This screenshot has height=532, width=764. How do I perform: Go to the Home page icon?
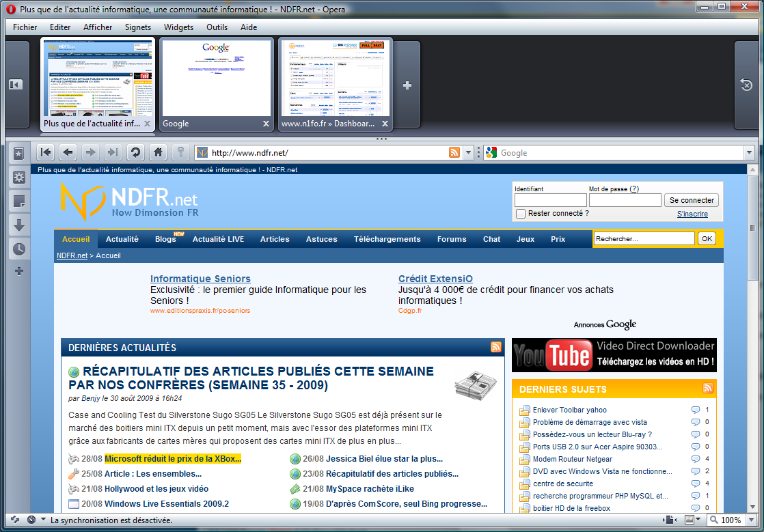[x=158, y=152]
